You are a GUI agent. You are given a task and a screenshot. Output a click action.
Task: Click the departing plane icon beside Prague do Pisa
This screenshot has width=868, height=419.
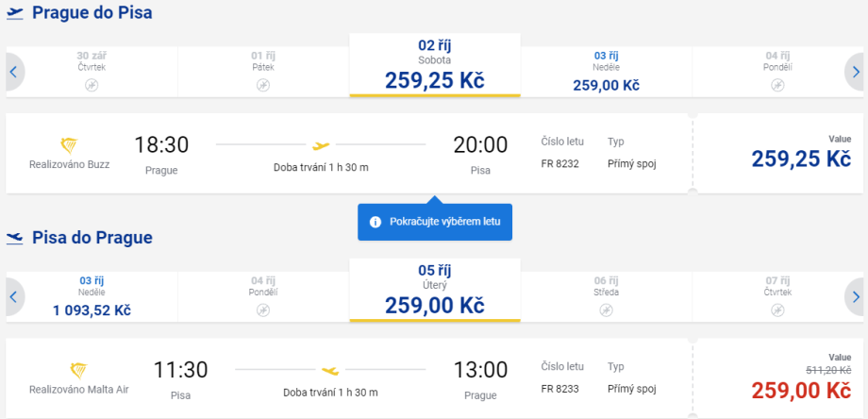(x=14, y=13)
